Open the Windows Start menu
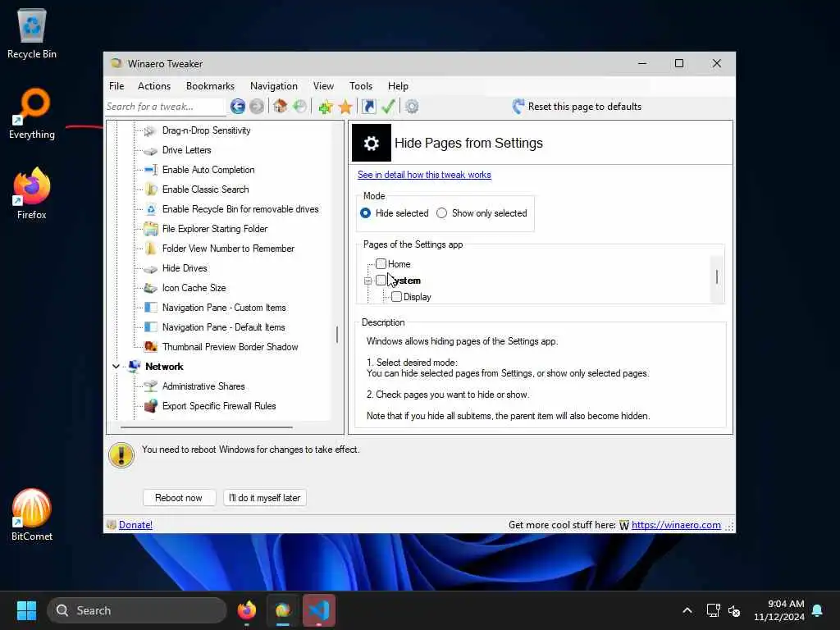840x630 pixels. pos(27,610)
